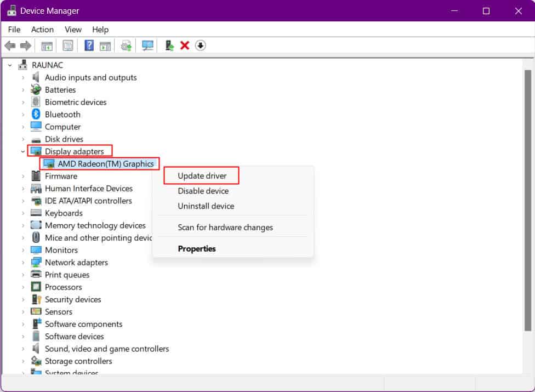Minimize the Device Manager window
535x392 pixels.
[454, 11]
